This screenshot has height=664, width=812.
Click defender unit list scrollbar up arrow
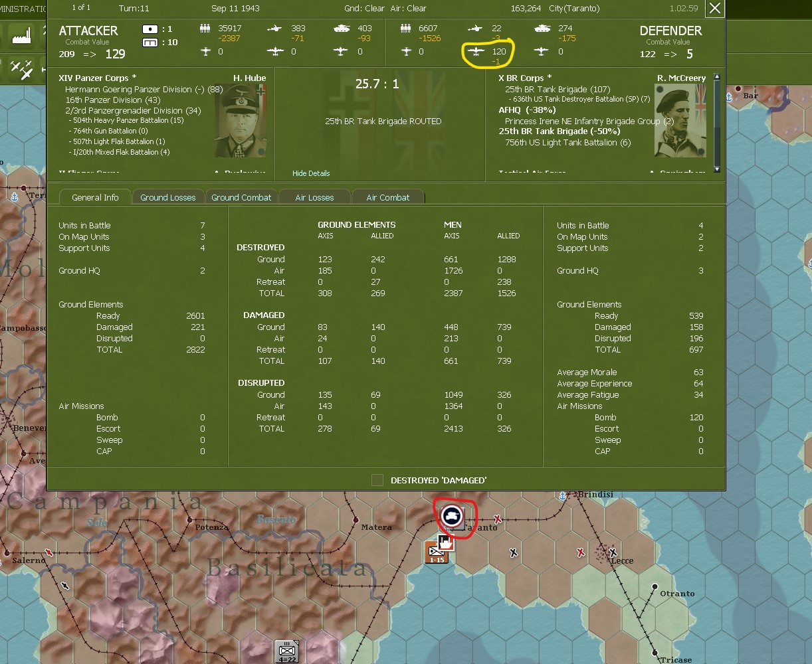716,77
